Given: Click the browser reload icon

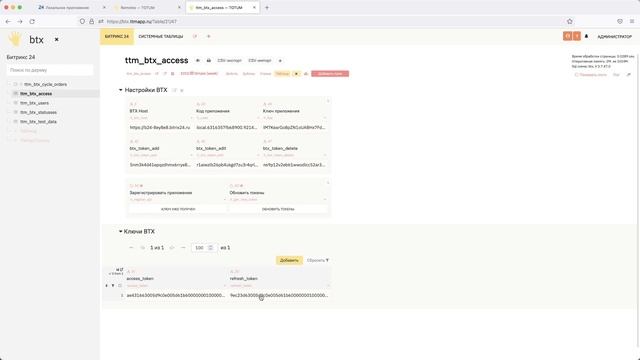Looking at the screenshot, I should tap(32, 21).
